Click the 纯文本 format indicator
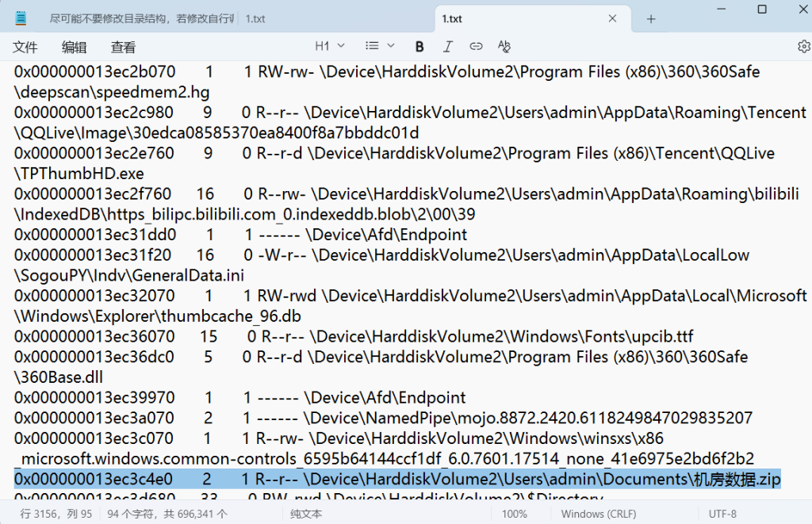This screenshot has height=524, width=812. pyautogui.click(x=306, y=514)
